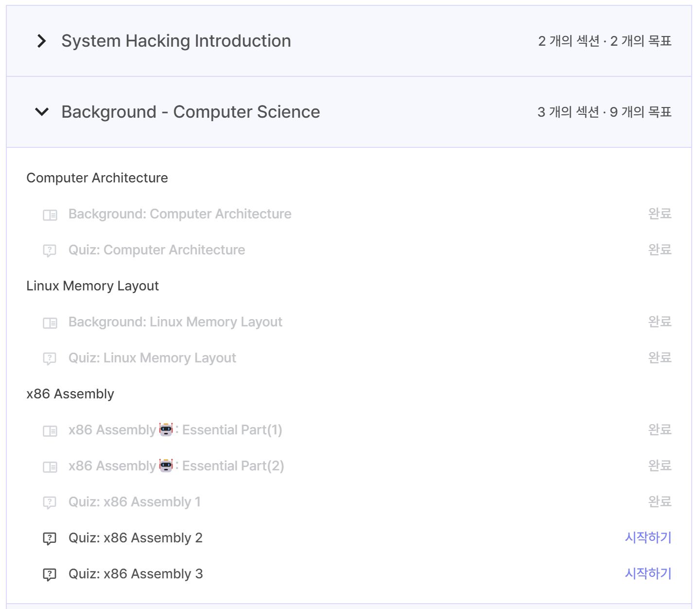Click 완료 status of Quiz: Computer Architecture

click(x=660, y=250)
